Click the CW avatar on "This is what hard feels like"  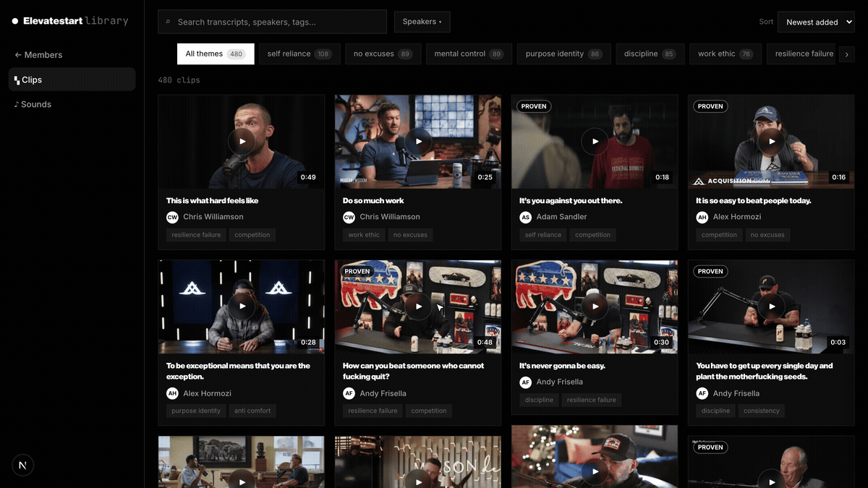(x=172, y=217)
